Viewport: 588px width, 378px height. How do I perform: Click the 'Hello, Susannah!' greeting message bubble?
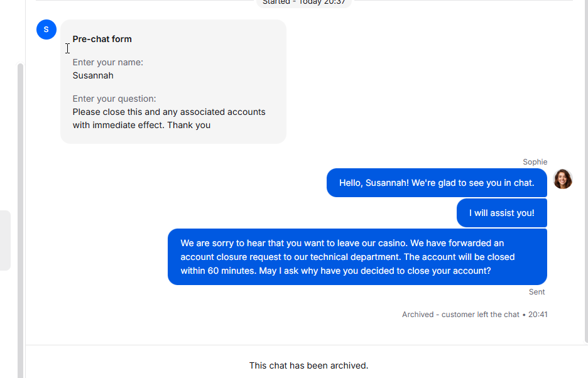click(437, 183)
